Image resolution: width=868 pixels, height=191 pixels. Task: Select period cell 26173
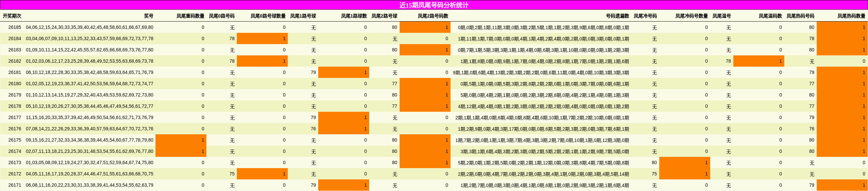tap(15, 162)
